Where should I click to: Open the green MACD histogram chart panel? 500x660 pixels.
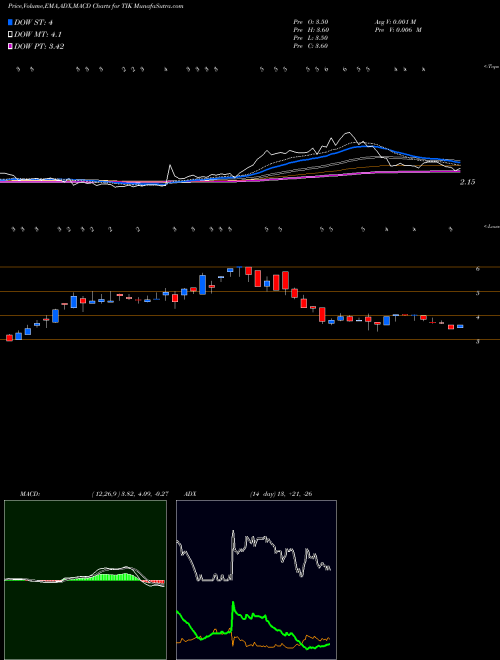click(x=85, y=580)
